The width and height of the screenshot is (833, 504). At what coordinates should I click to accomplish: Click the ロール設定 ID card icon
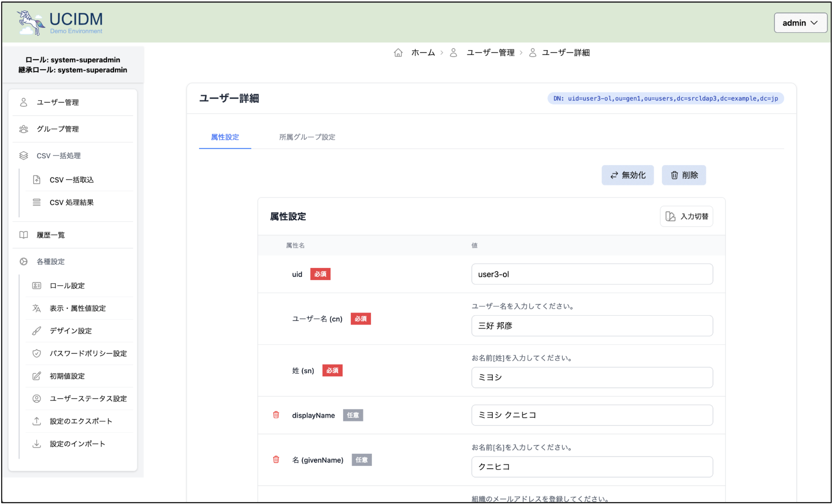(x=37, y=286)
